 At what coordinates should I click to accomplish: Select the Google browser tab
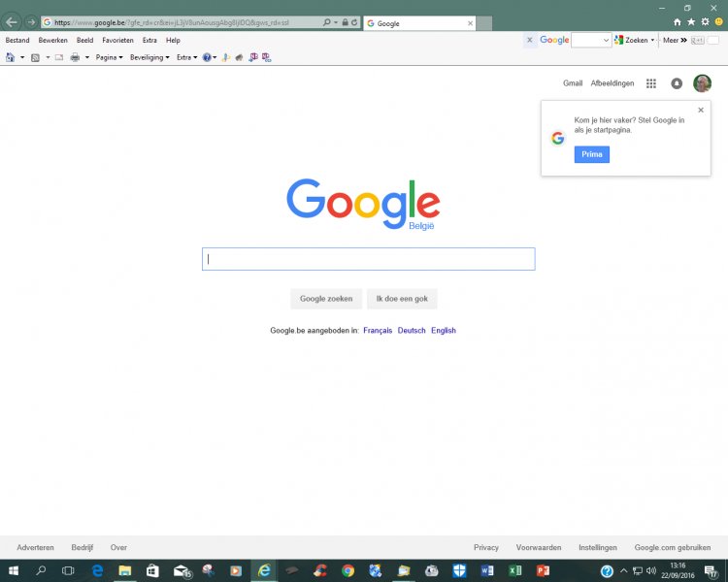[419, 23]
